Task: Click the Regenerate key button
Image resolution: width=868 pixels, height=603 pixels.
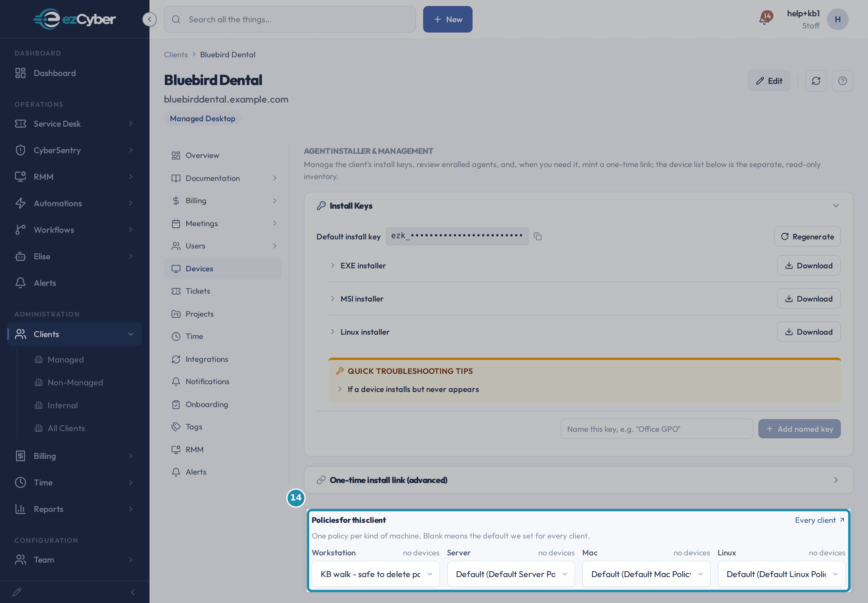Action: (x=807, y=236)
